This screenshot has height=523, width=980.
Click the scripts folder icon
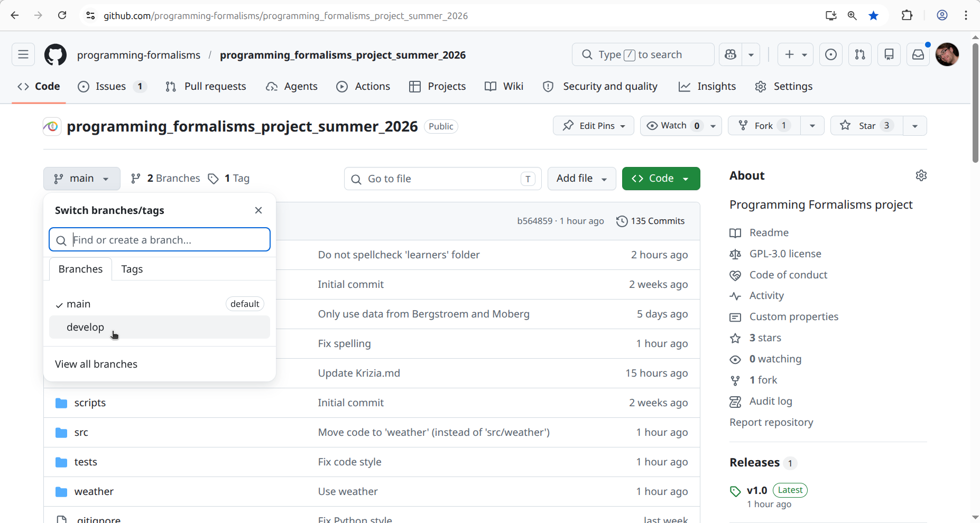point(61,403)
